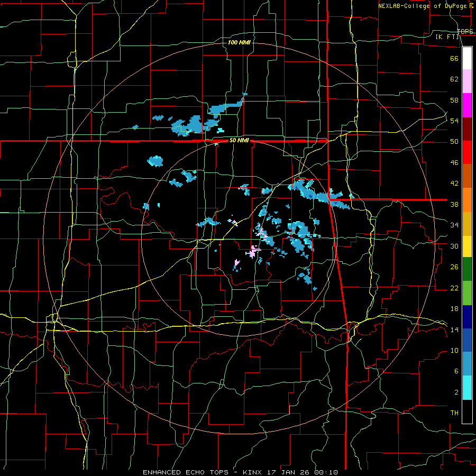Select the magenta 58 kft legend swatch
Viewport: 476px width, 476px height.
pos(467,105)
